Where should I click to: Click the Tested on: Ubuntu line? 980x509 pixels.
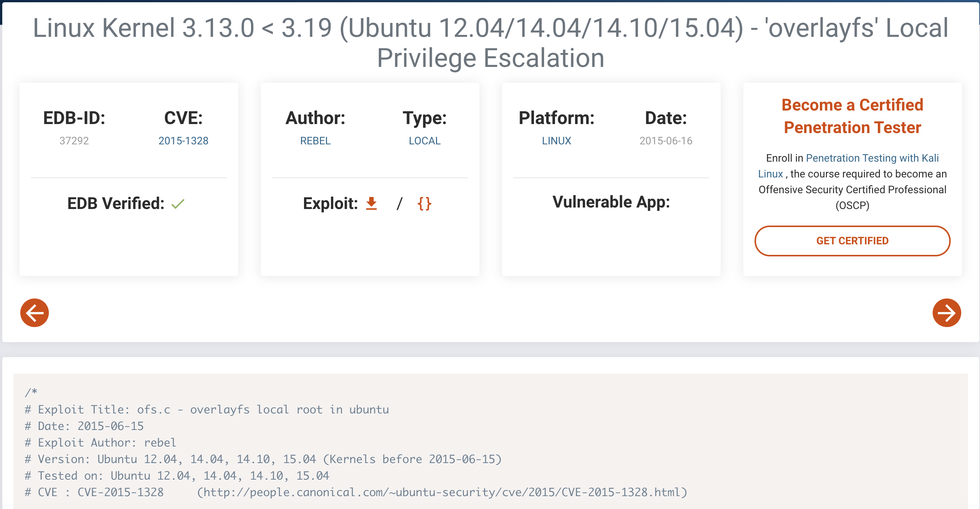[177, 476]
